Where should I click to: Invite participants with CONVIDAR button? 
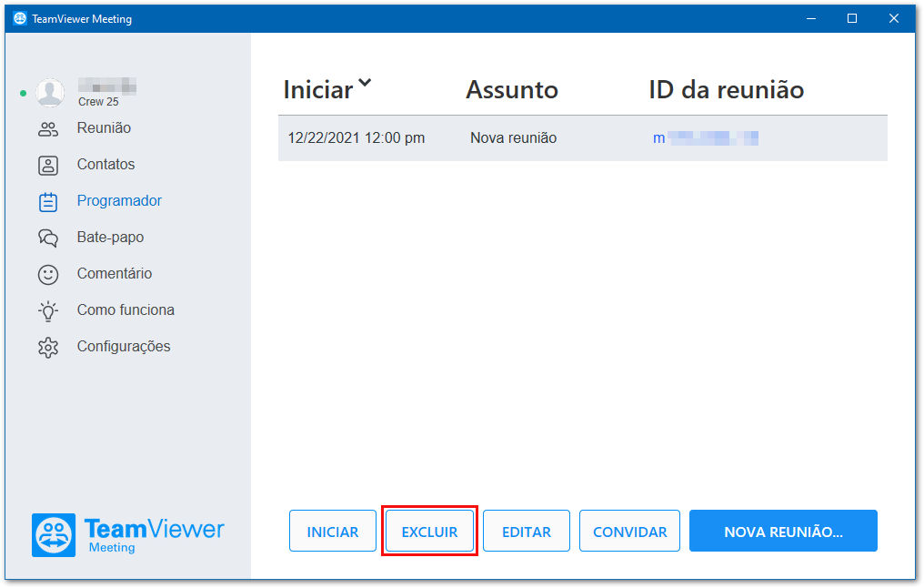point(630,532)
